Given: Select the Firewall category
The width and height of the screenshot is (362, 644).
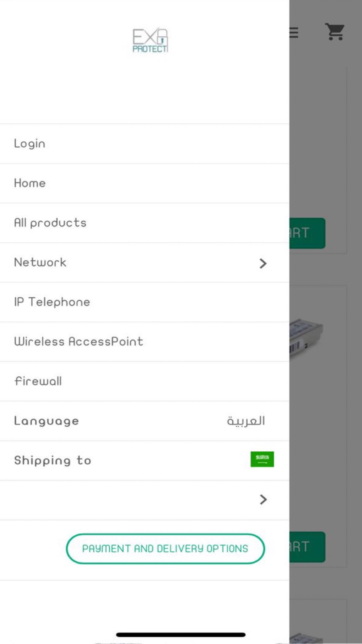Looking at the screenshot, I should (x=144, y=381).
